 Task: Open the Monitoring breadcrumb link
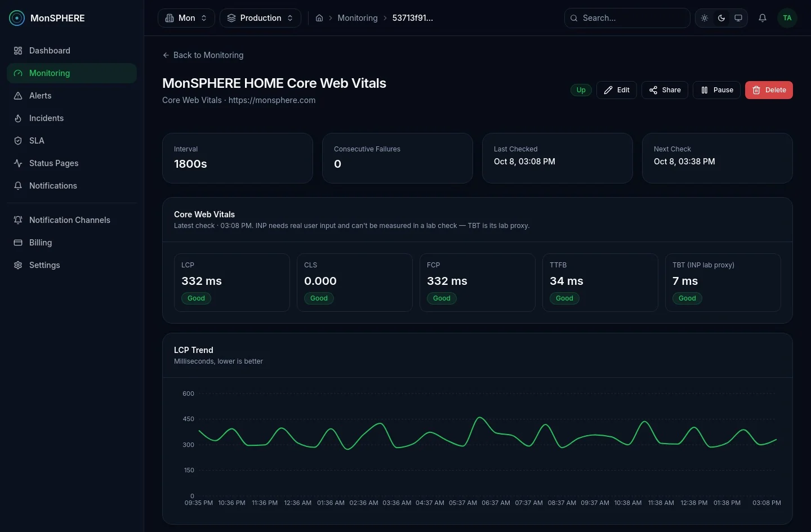(358, 18)
